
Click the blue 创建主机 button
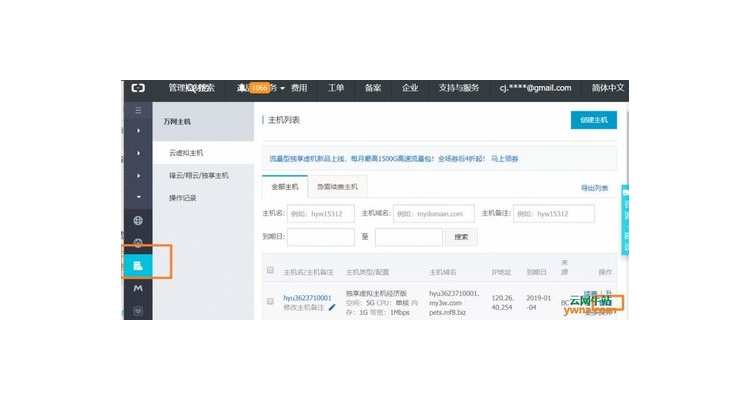[594, 120]
